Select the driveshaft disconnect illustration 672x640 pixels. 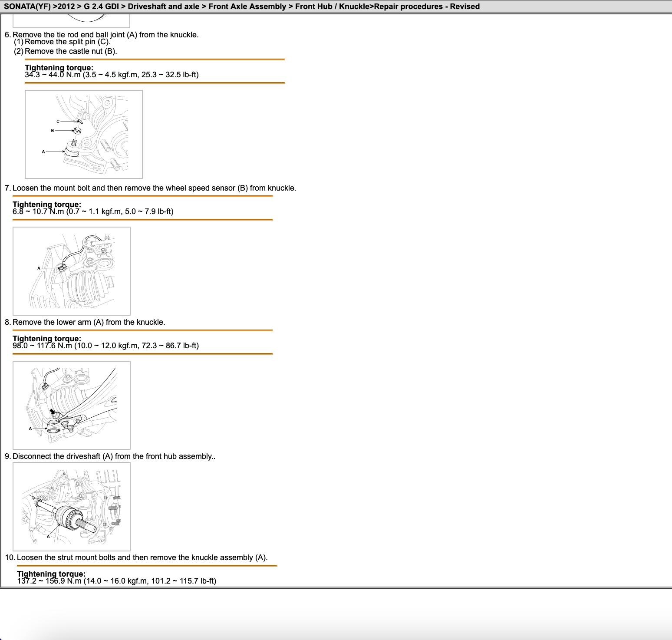point(72,506)
